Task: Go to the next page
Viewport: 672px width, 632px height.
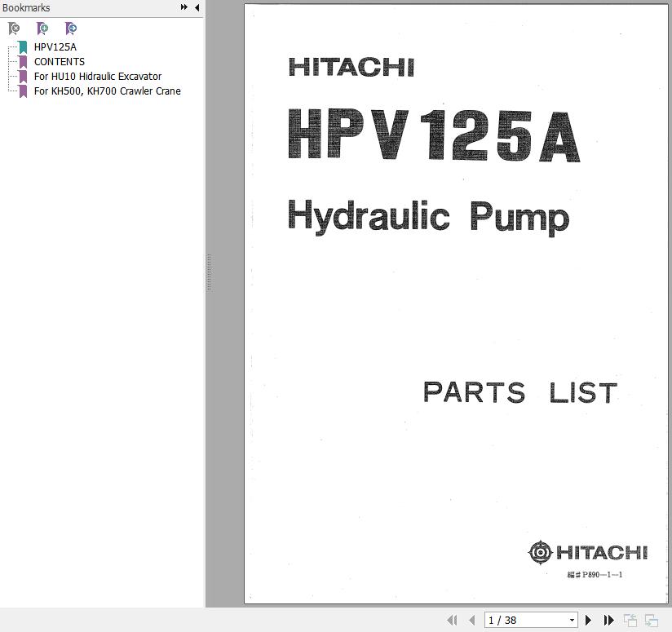Action: [589, 620]
